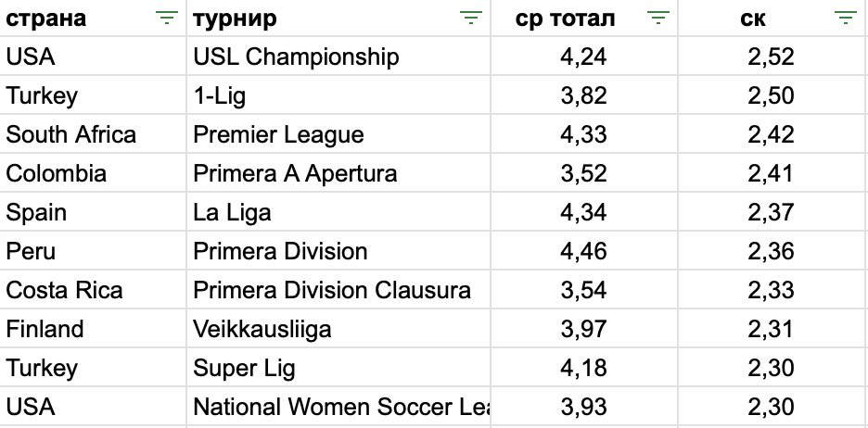Open the filter icon in ск column

[x=846, y=19]
